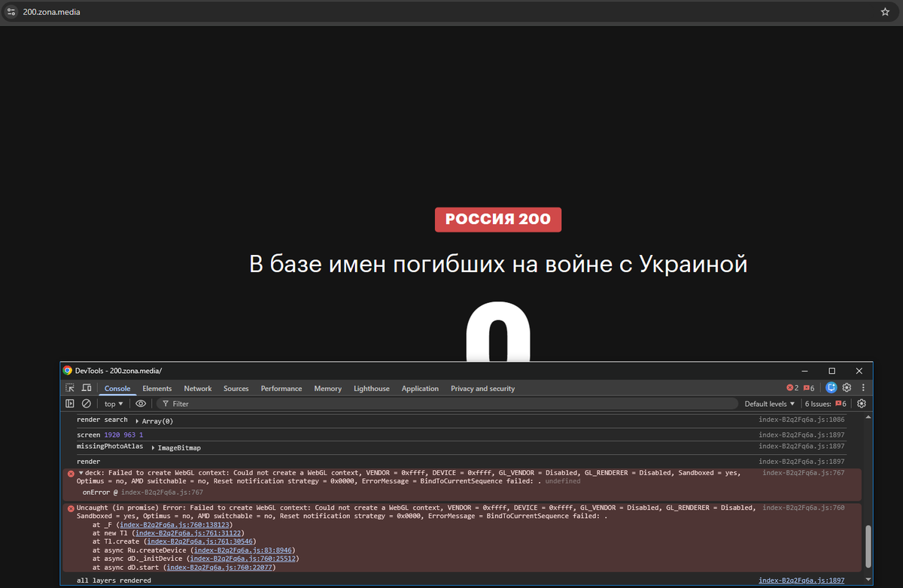
Task: Follow the Ru.createDevice stack link 83:8946
Action: 242,550
